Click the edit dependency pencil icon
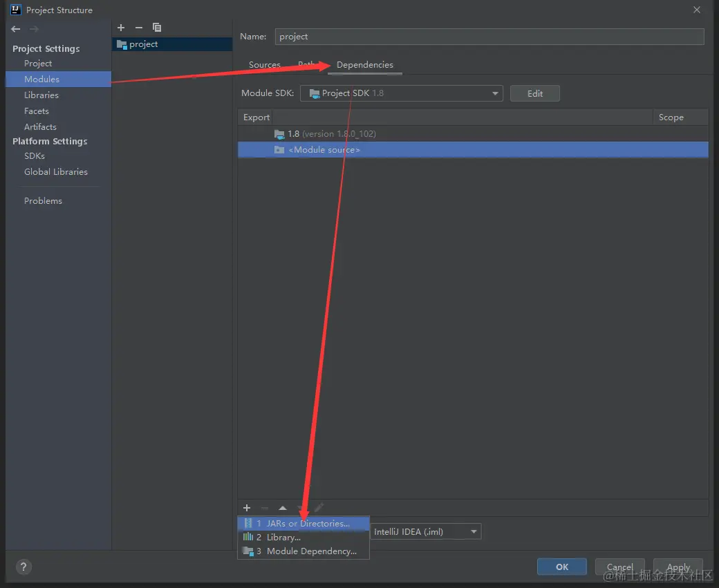This screenshot has width=719, height=588. point(319,507)
